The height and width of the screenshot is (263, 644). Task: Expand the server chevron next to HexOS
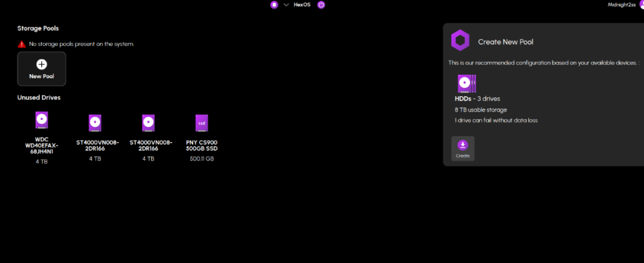click(286, 5)
